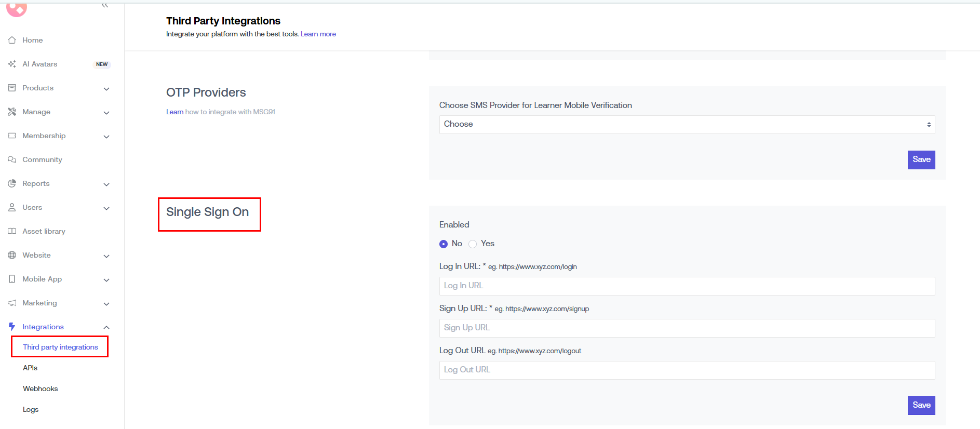
Task: Save the OTP Providers settings
Action: tap(921, 159)
